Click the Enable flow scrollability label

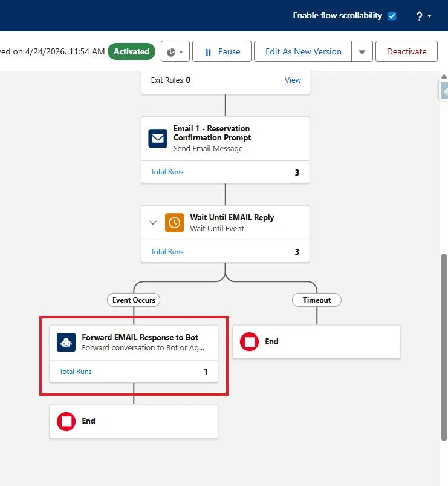[x=337, y=16]
